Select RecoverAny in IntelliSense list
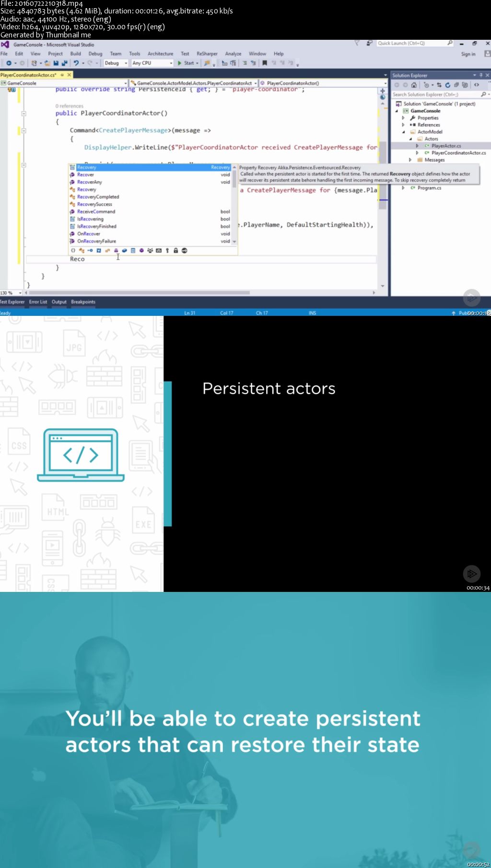 point(151,182)
